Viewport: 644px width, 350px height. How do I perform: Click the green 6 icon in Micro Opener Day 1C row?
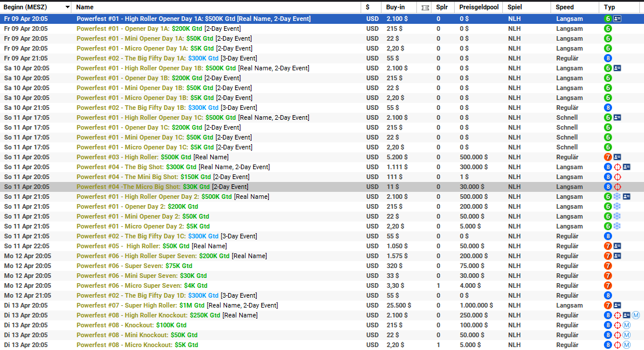point(608,147)
